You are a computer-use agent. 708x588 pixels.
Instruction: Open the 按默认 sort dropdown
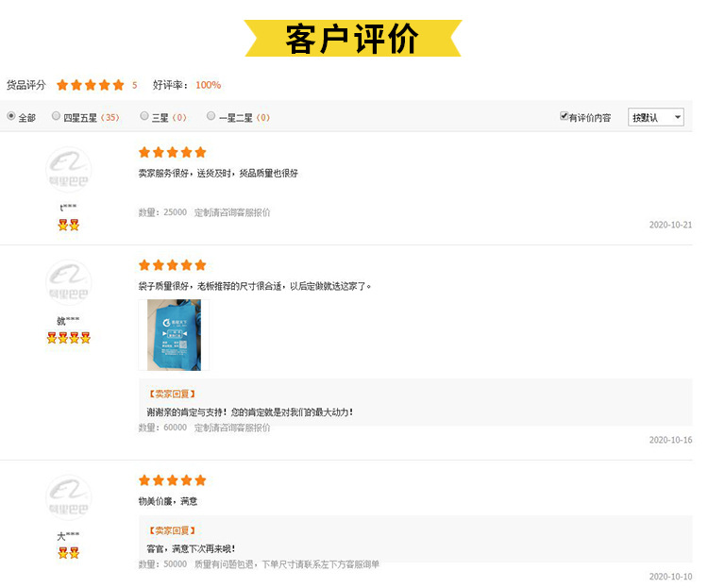(656, 117)
